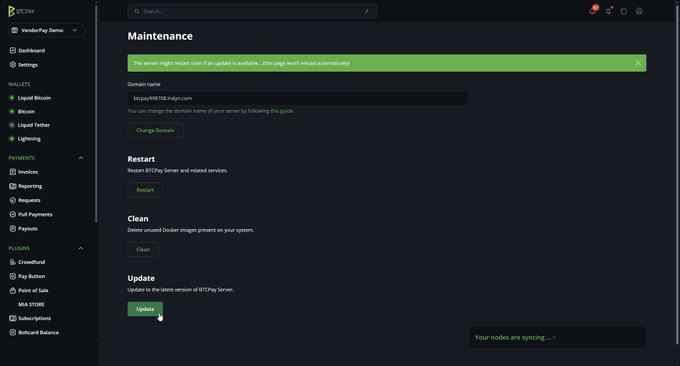Screen dimensions: 680x366
Task: Click the Payouts icon
Action: [x=13, y=229]
